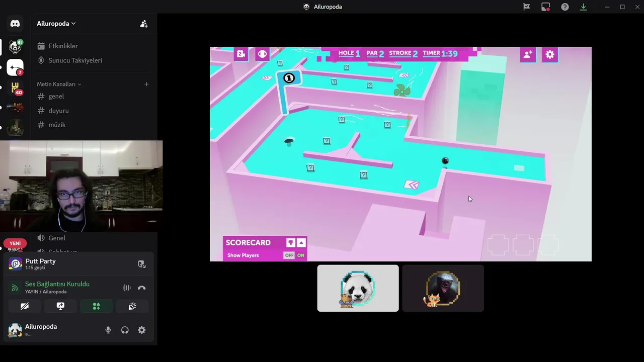Click the Ses Bağlantısı Kuruldu status text
The image size is (644, 362).
coord(57,284)
